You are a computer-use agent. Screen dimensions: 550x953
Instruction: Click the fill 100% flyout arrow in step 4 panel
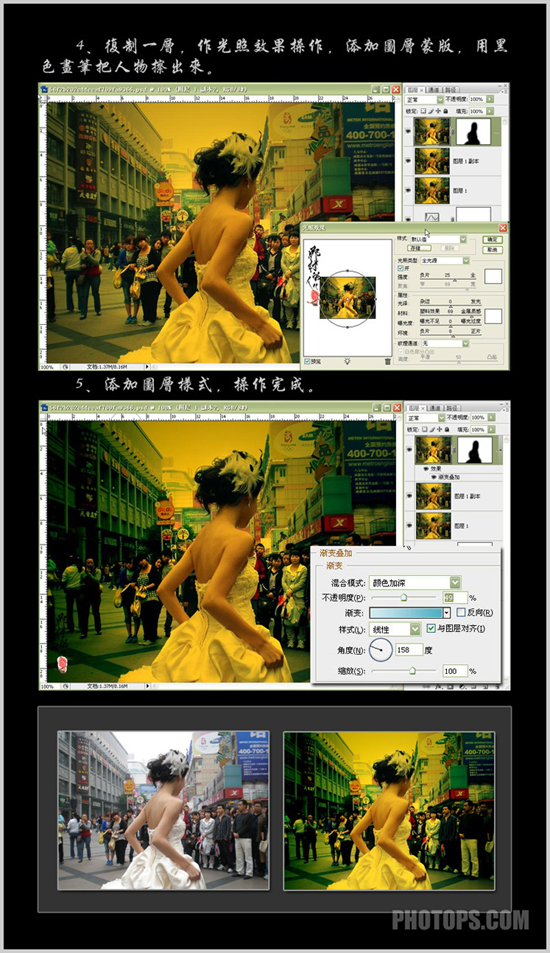[x=490, y=111]
